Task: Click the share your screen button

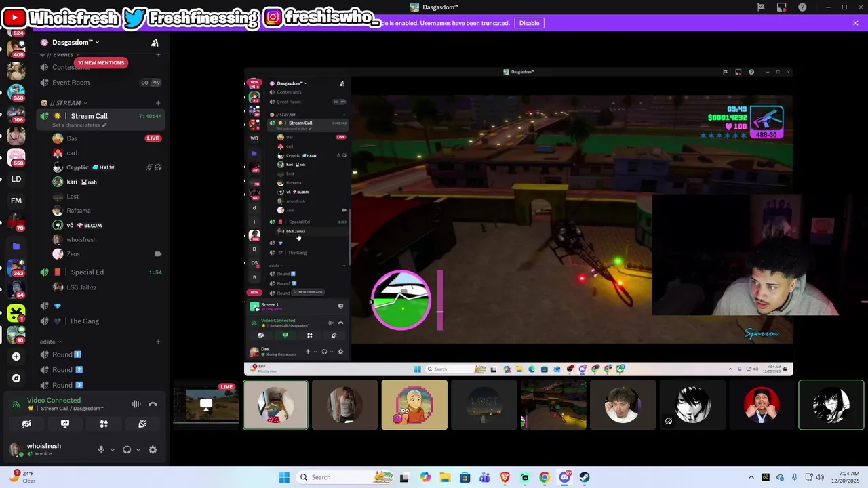Action: (65, 424)
